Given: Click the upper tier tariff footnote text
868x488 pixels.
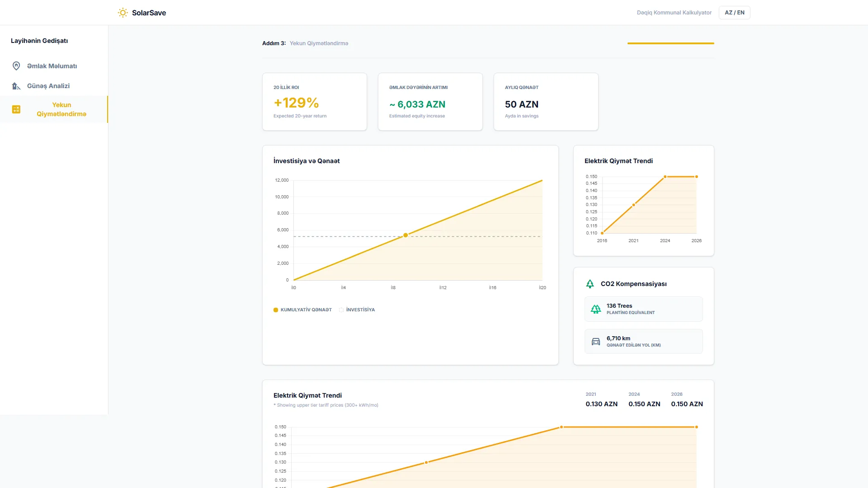Looking at the screenshot, I should point(326,405).
